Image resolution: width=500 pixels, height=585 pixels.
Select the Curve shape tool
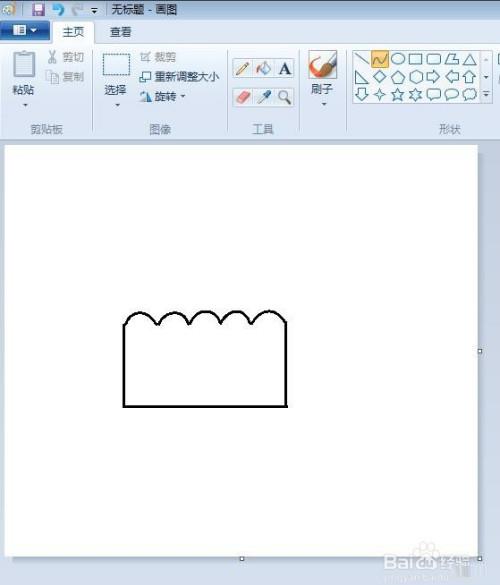(x=380, y=59)
